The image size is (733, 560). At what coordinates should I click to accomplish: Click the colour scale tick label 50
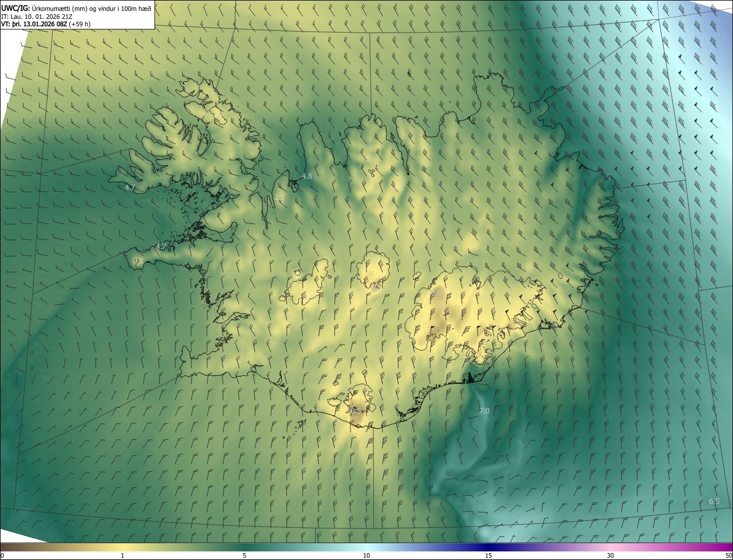click(728, 555)
